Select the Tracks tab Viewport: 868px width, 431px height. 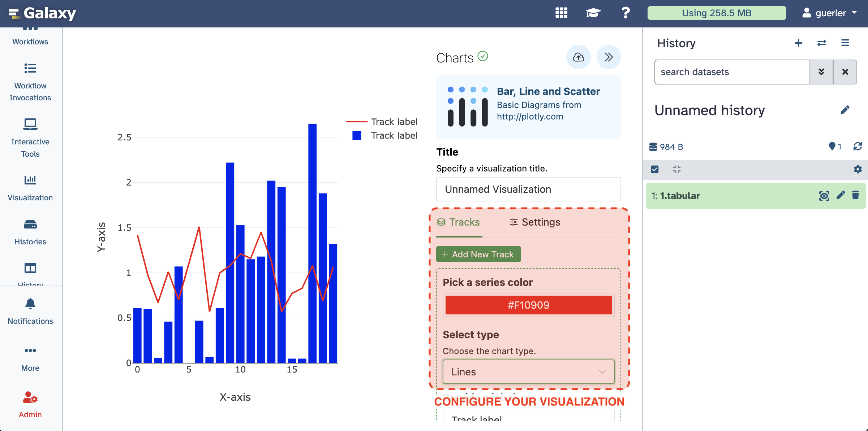(458, 222)
